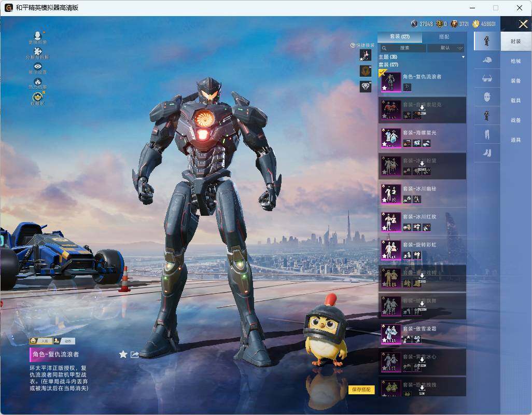Toggle the favorite star on 旋转彩虹 thumbnail

click(384, 256)
